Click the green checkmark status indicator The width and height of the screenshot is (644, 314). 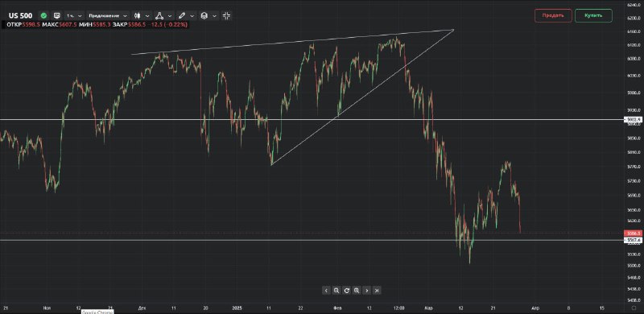[x=44, y=15]
